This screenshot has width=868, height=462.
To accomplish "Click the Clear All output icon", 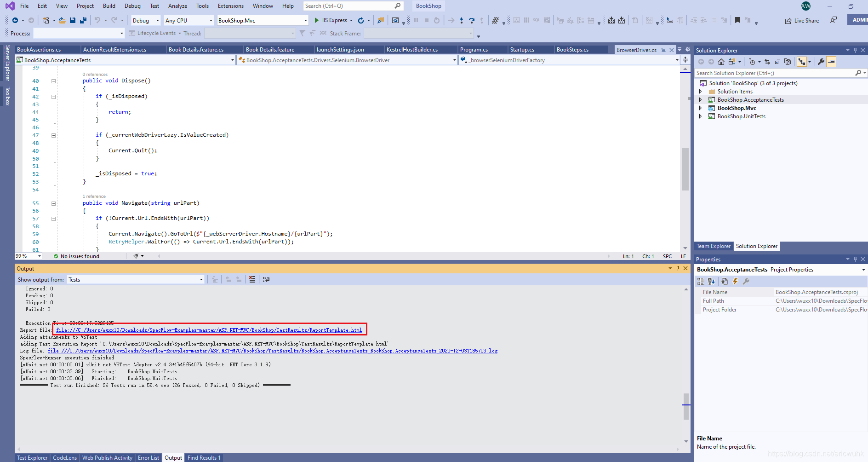I will tap(252, 279).
